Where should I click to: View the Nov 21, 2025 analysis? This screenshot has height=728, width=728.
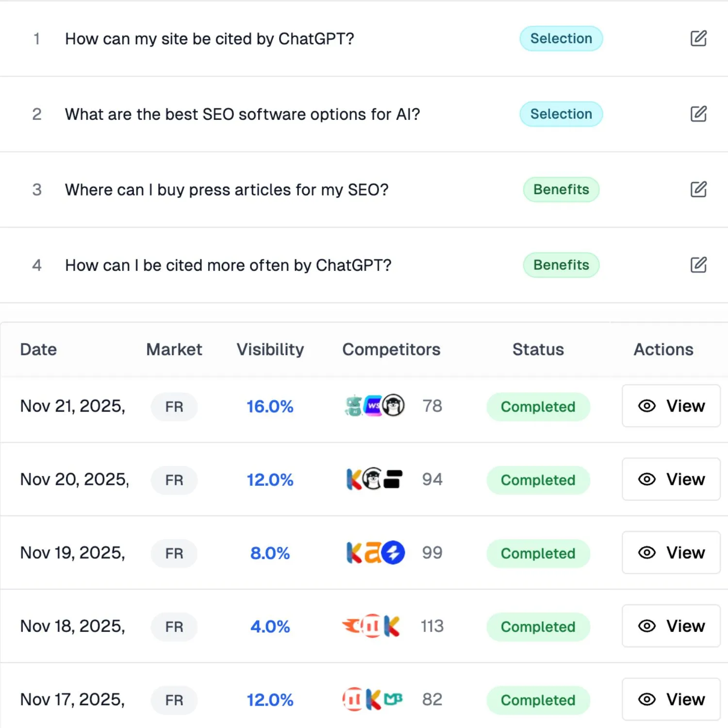[x=671, y=406]
